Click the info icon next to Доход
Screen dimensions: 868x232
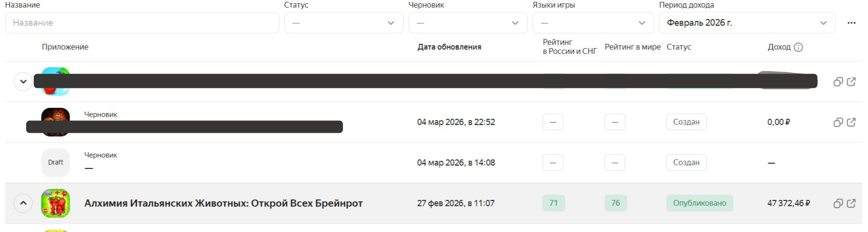click(x=798, y=47)
